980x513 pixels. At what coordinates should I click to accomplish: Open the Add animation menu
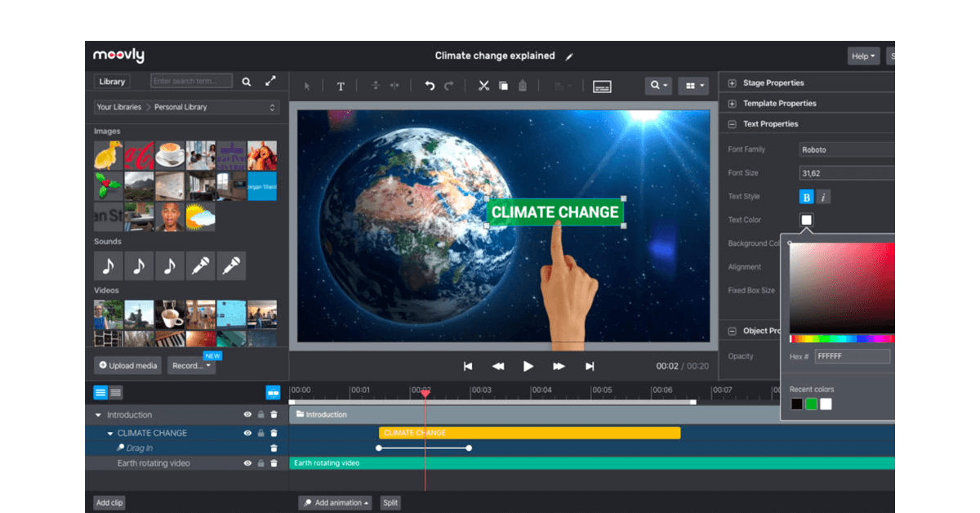[335, 502]
